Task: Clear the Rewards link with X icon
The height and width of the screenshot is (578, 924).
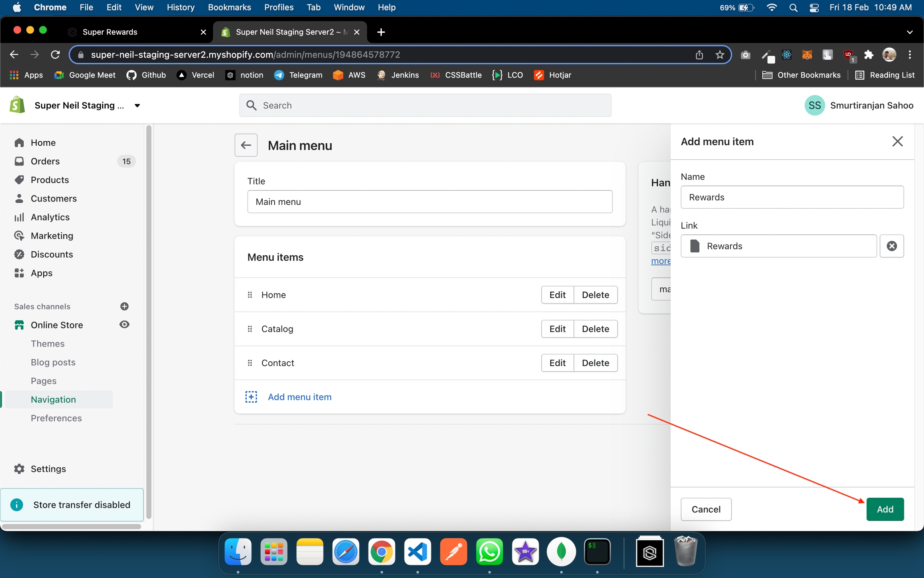Action: point(892,246)
